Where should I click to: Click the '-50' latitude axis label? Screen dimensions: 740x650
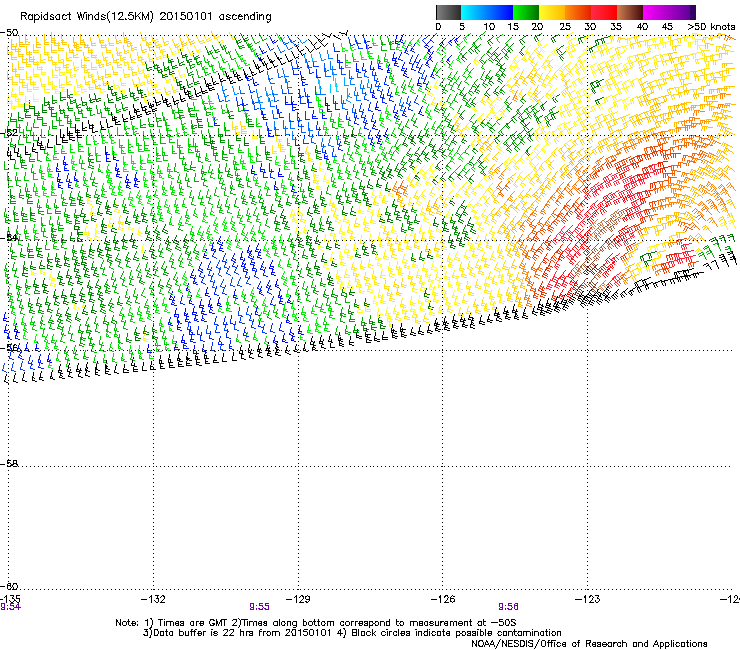9,33
